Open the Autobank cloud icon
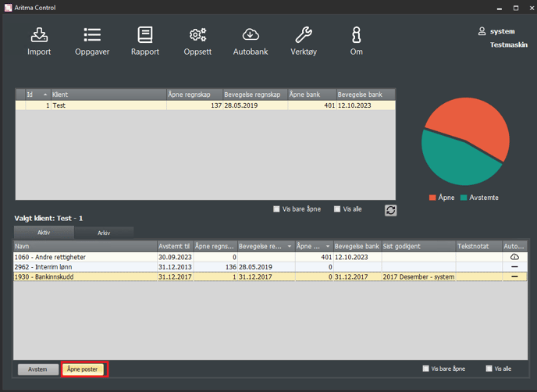This screenshot has width=537, height=392. pos(251,41)
